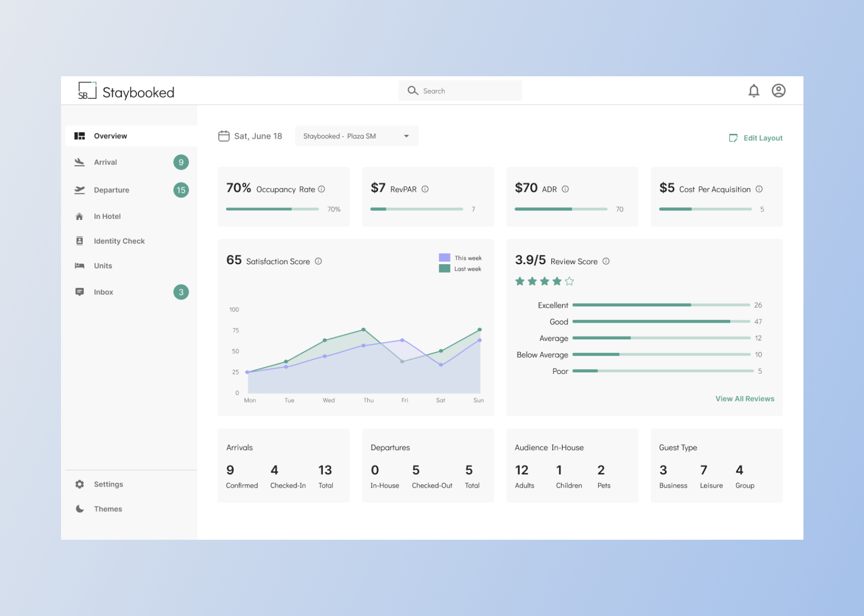Click the fifth empty star in Review Score

point(570,281)
